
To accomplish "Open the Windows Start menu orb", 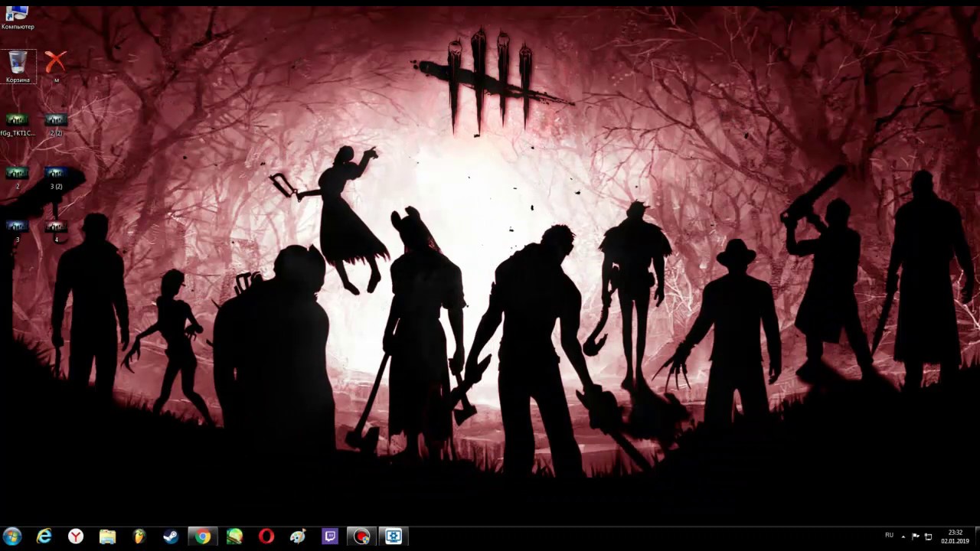I will pyautogui.click(x=12, y=536).
